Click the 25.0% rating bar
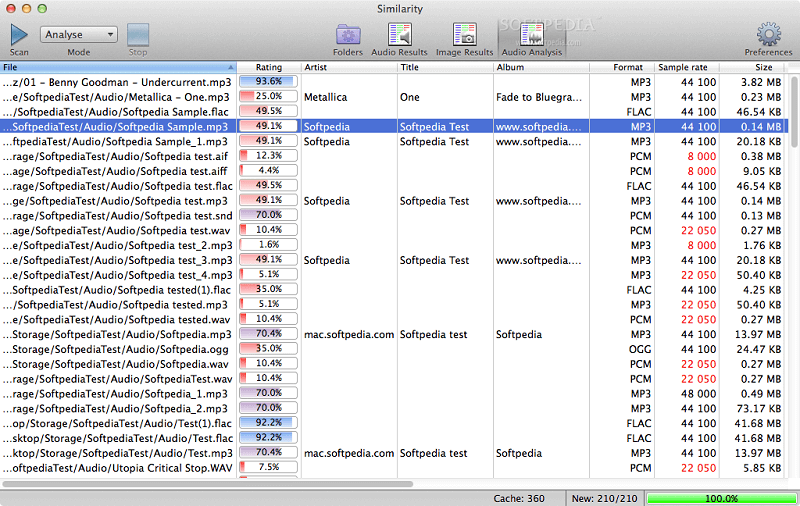The image size is (800, 506). pos(268,96)
